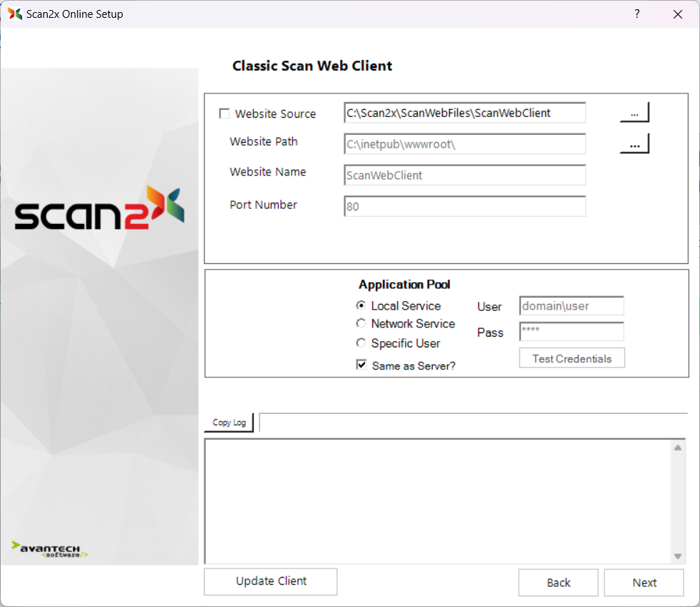Viewport: 700px width, 607px height.
Task: Click the help question mark button
Action: [x=637, y=14]
